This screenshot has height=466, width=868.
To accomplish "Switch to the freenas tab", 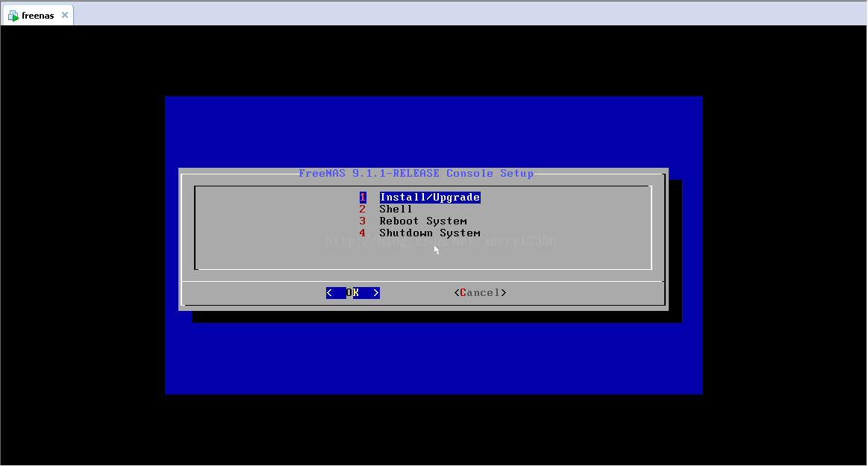I will [x=37, y=16].
